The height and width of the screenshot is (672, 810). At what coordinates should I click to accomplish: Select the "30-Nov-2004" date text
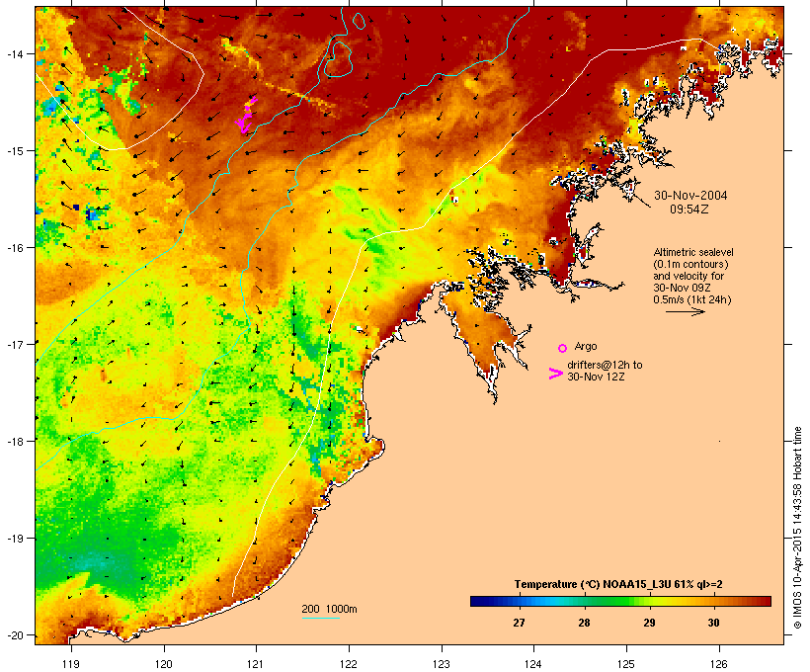[690, 196]
